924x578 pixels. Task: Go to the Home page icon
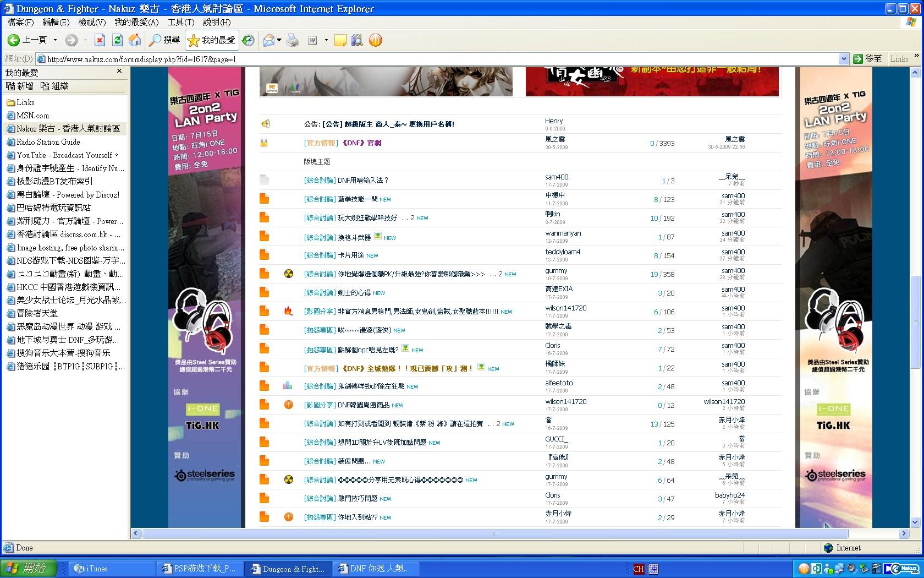(134, 40)
